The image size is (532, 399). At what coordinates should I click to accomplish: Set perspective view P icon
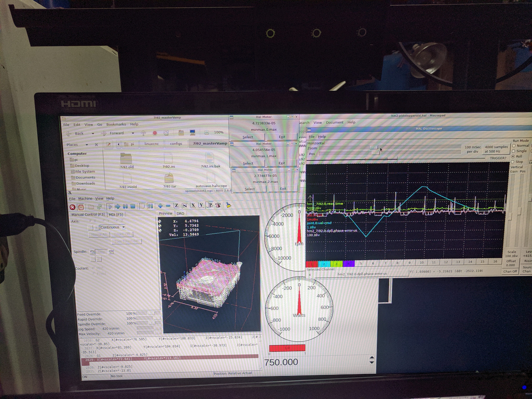click(x=210, y=205)
